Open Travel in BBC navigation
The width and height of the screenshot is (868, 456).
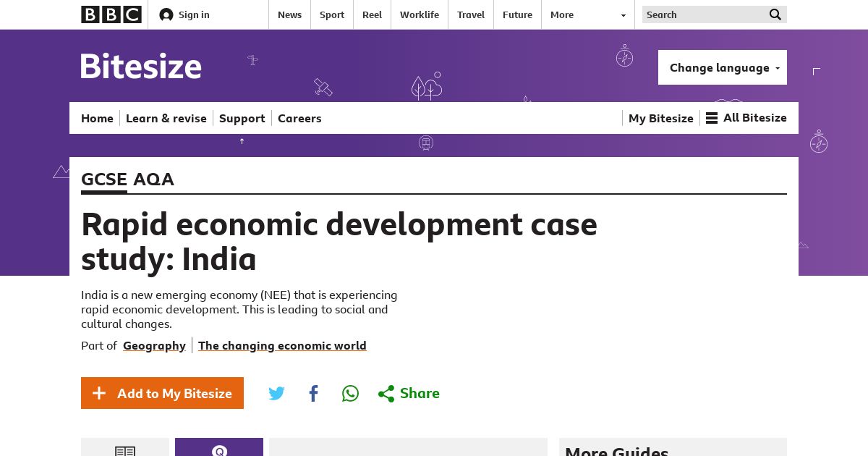(x=471, y=14)
